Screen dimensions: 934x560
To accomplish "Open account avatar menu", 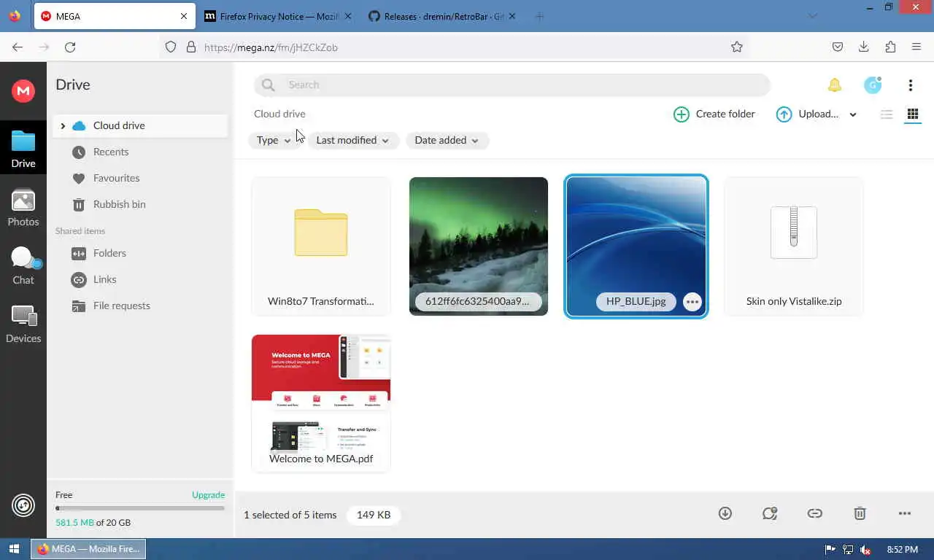I will pos(873,85).
